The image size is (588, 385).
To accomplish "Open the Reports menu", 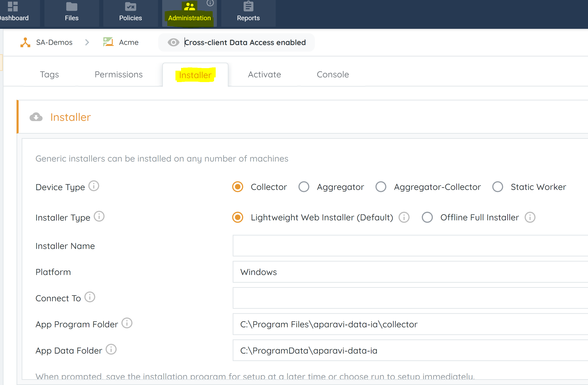I will (x=248, y=12).
